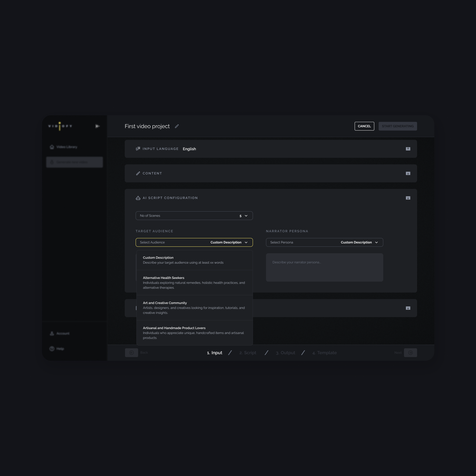Click the Start Generating button
476x476 pixels.
point(398,126)
